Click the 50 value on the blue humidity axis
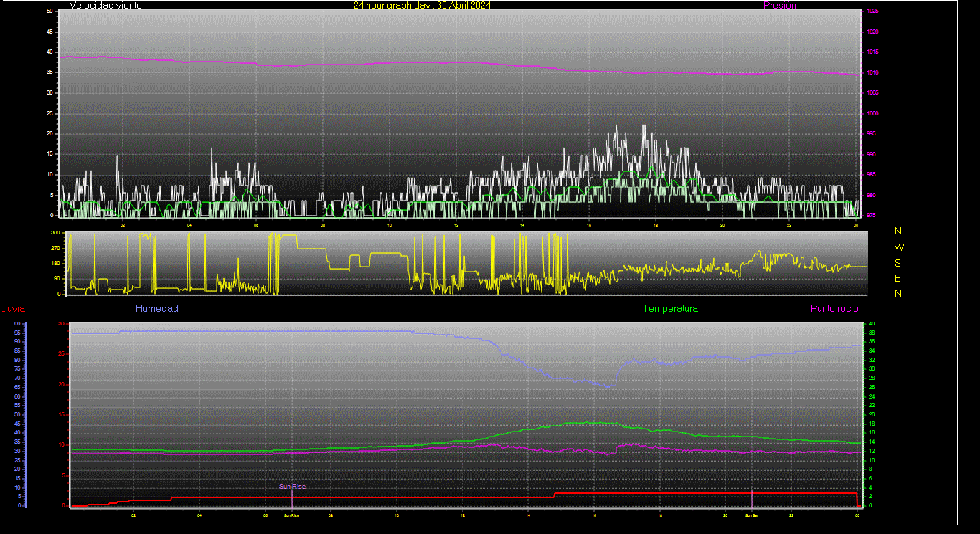This screenshot has width=980, height=534. point(18,414)
